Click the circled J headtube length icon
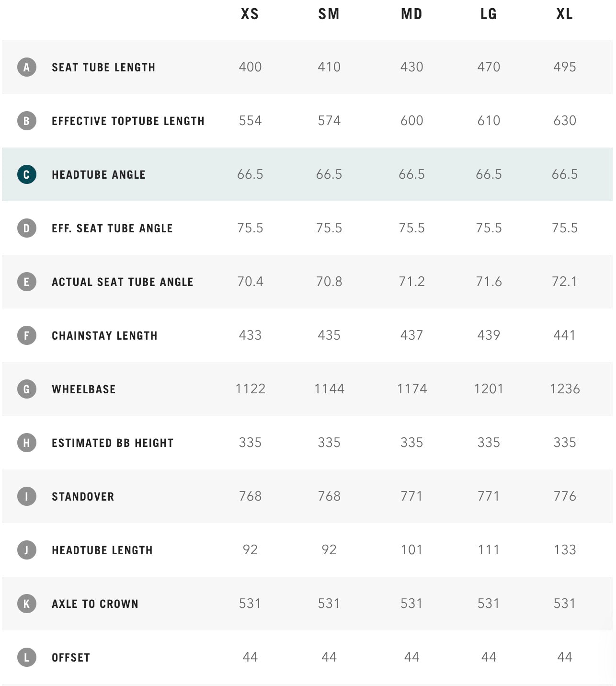 click(27, 550)
